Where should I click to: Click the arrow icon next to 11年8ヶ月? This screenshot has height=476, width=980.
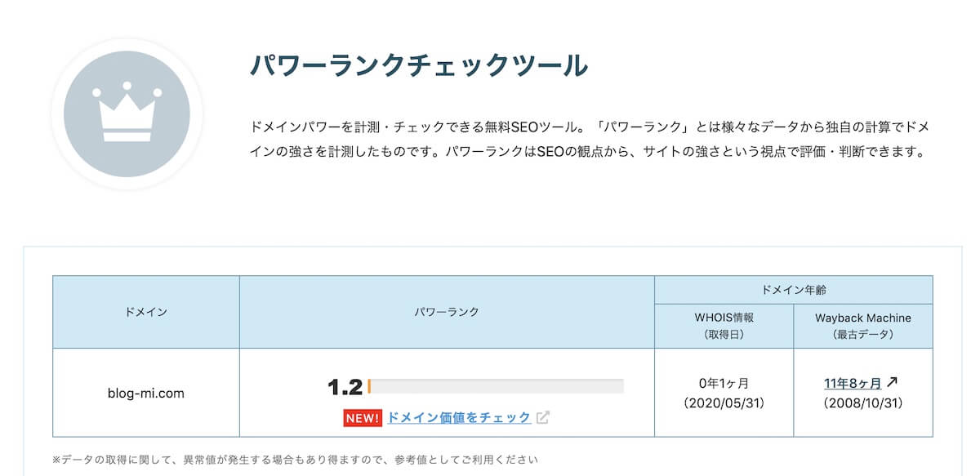click(893, 382)
